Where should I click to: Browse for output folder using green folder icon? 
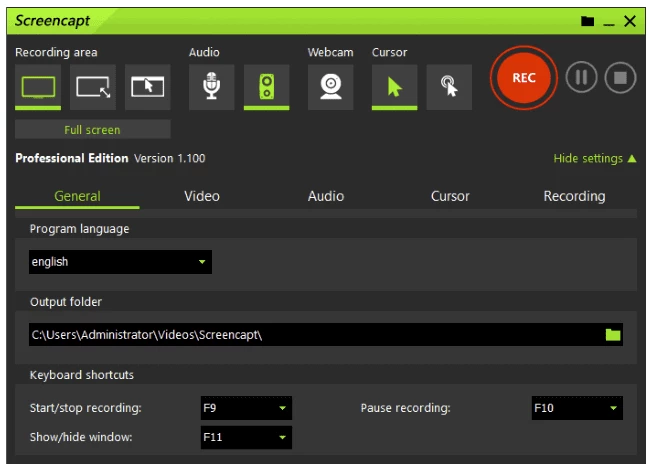coord(613,334)
